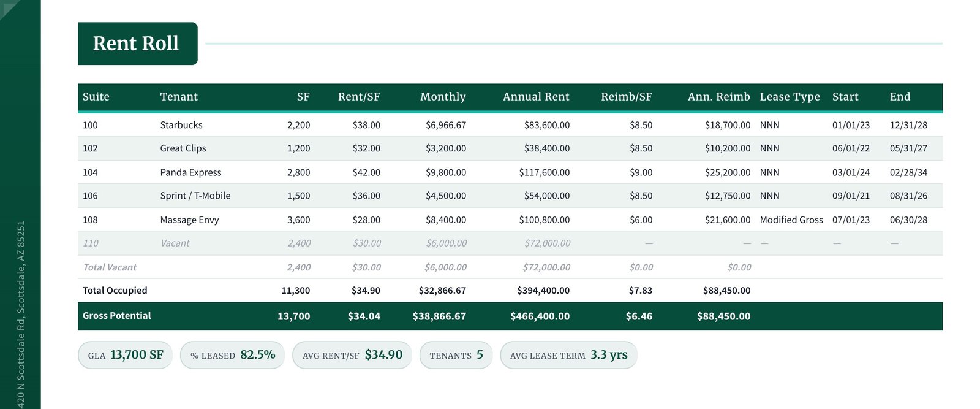The width and height of the screenshot is (980, 409).
Task: Click the Modified Gross lease type cell
Action: pos(791,220)
